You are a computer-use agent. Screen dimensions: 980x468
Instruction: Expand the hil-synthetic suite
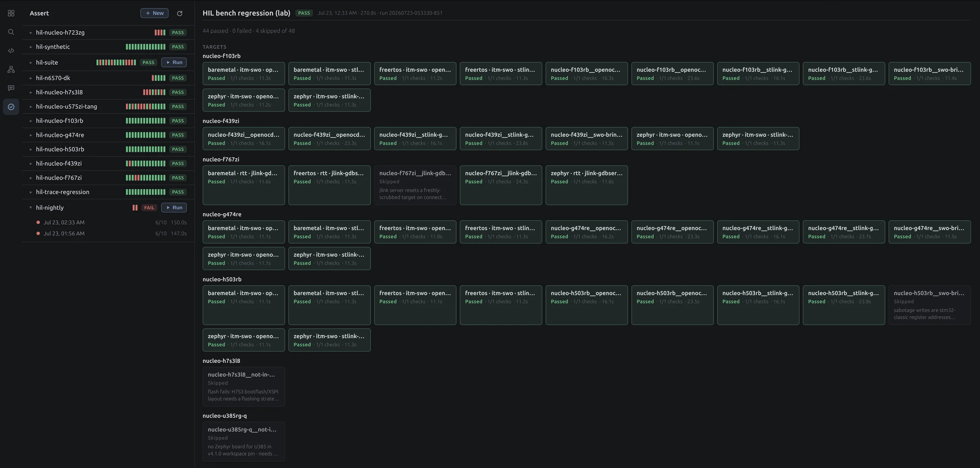click(31, 47)
